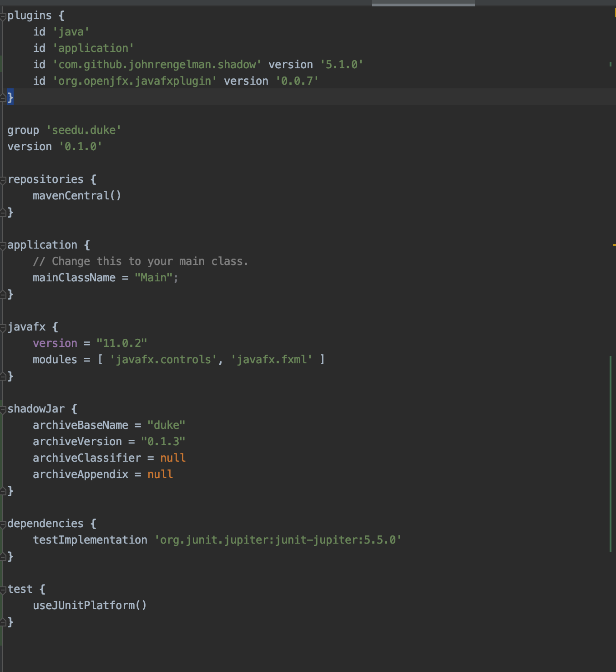Click the archiveVersion value "0.1.3"

163,442
